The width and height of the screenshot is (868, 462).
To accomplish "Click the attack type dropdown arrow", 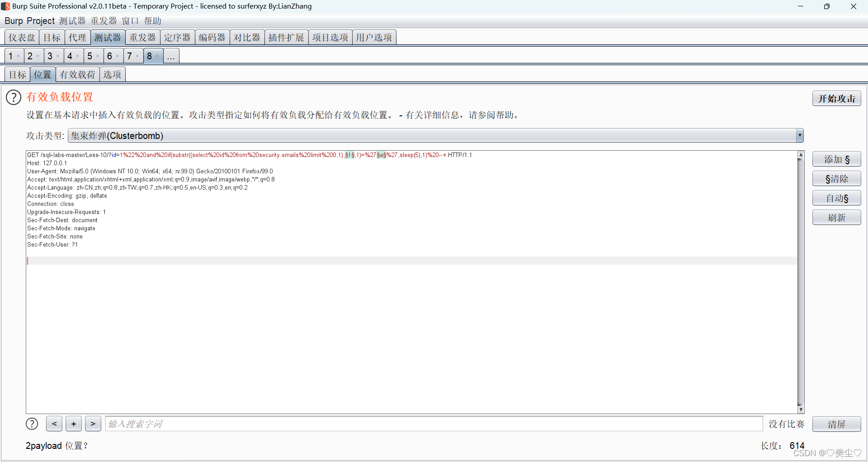I will coord(800,136).
